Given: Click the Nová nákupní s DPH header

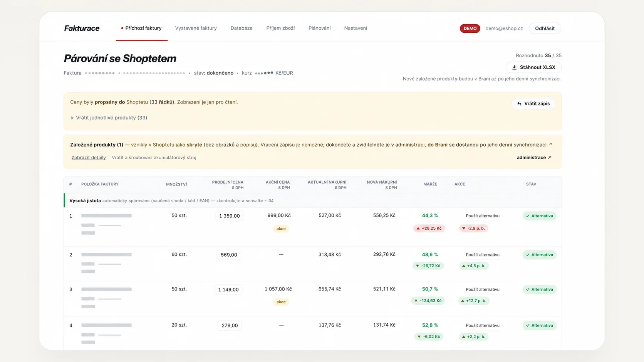Looking at the screenshot, I should pos(382,185).
